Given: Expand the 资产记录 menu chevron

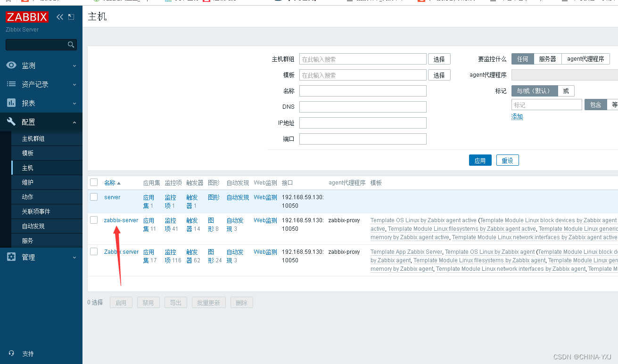Looking at the screenshot, I should [x=74, y=85].
